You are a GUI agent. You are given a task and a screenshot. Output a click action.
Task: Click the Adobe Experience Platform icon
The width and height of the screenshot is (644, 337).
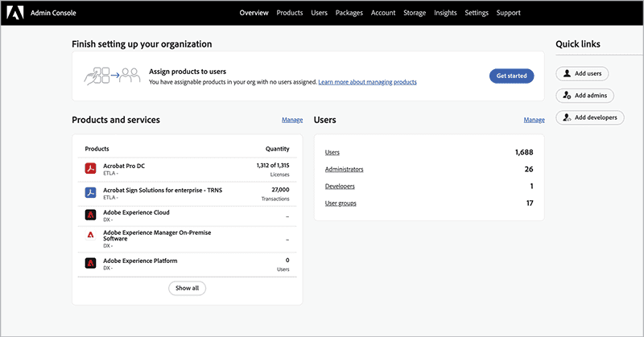point(90,263)
